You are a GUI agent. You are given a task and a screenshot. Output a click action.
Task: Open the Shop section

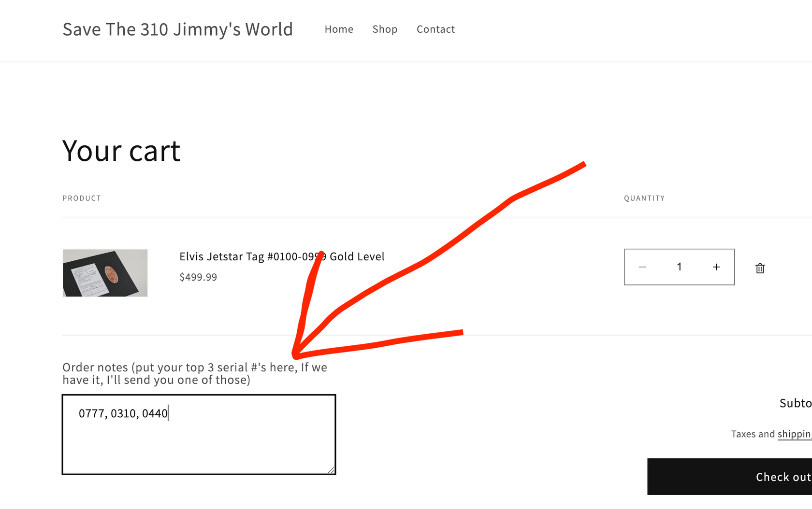[x=385, y=29]
